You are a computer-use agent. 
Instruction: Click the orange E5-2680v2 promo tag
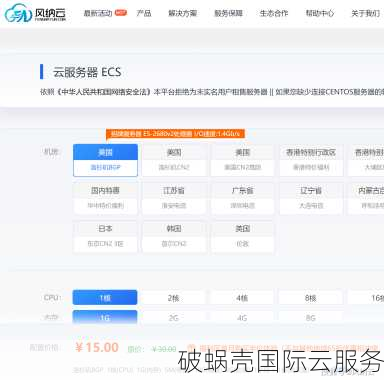[x=175, y=134]
